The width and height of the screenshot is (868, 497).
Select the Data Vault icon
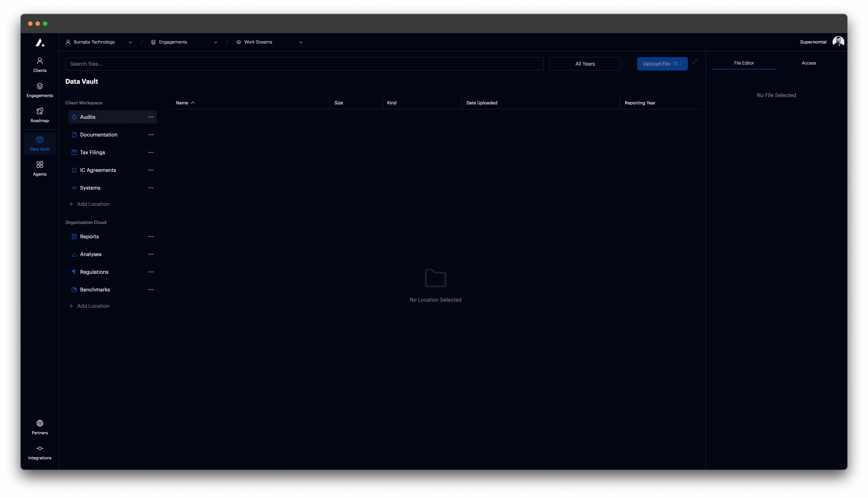pyautogui.click(x=40, y=143)
